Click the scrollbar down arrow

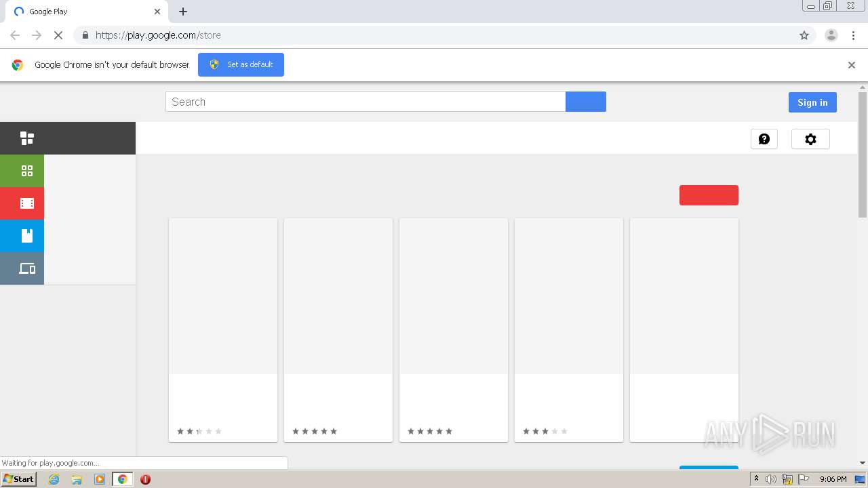(863, 463)
